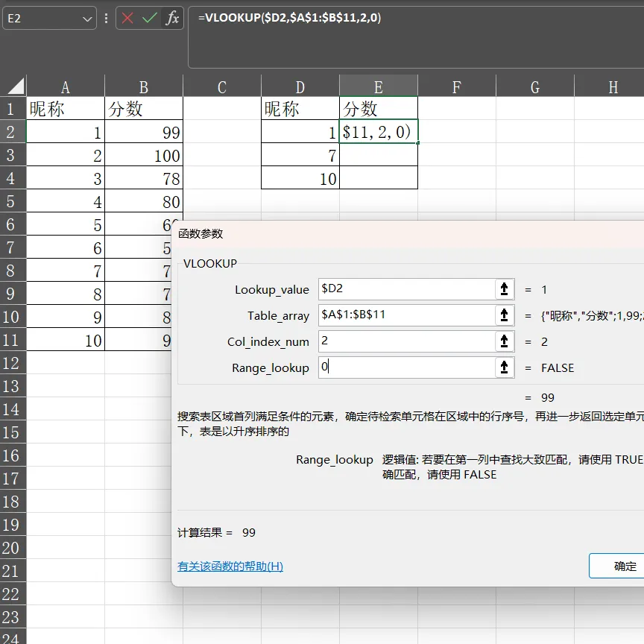Click cell B3 with value 100

144,155
